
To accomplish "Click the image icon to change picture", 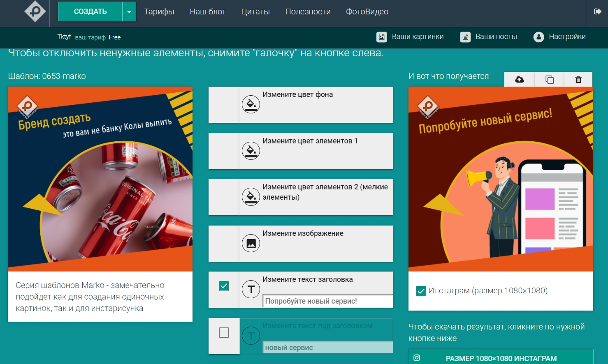I will 251,243.
